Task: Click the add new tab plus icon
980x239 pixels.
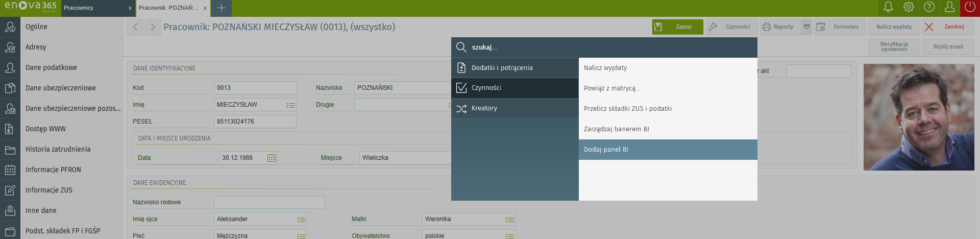Action: tap(222, 8)
